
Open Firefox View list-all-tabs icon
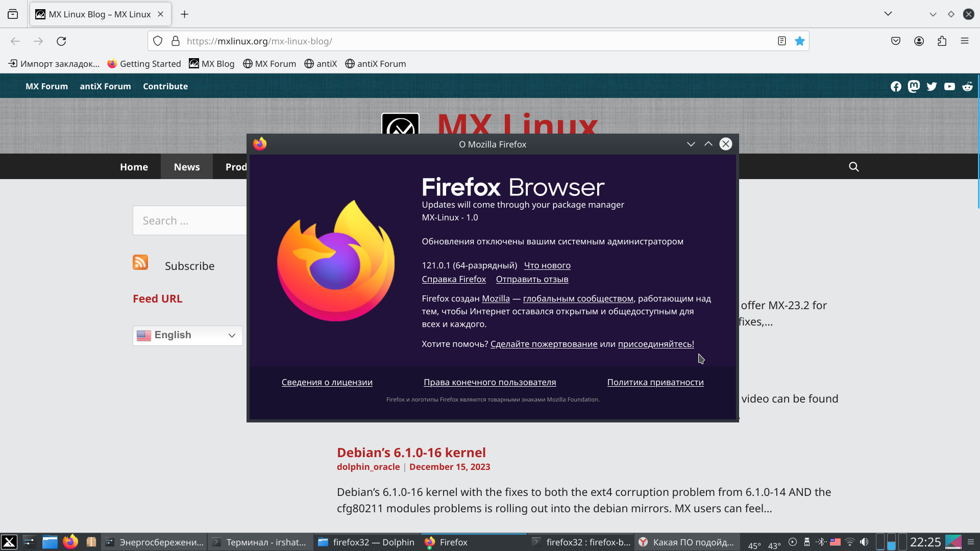click(13, 14)
